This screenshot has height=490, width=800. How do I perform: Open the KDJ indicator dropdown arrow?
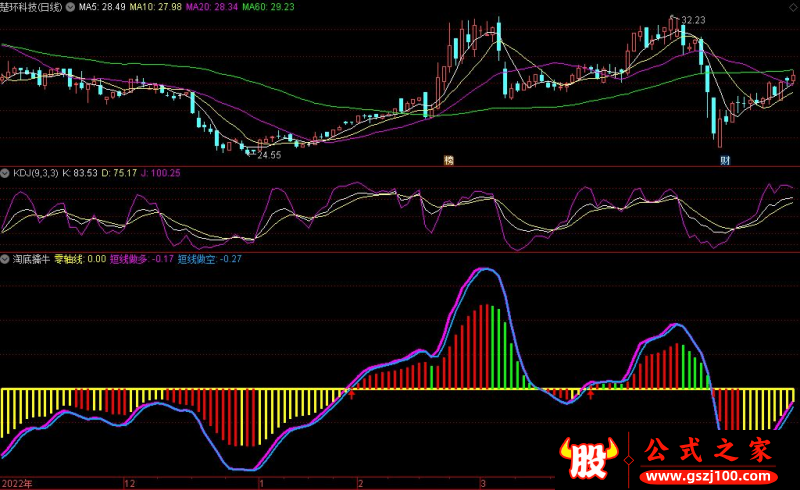tap(6, 173)
